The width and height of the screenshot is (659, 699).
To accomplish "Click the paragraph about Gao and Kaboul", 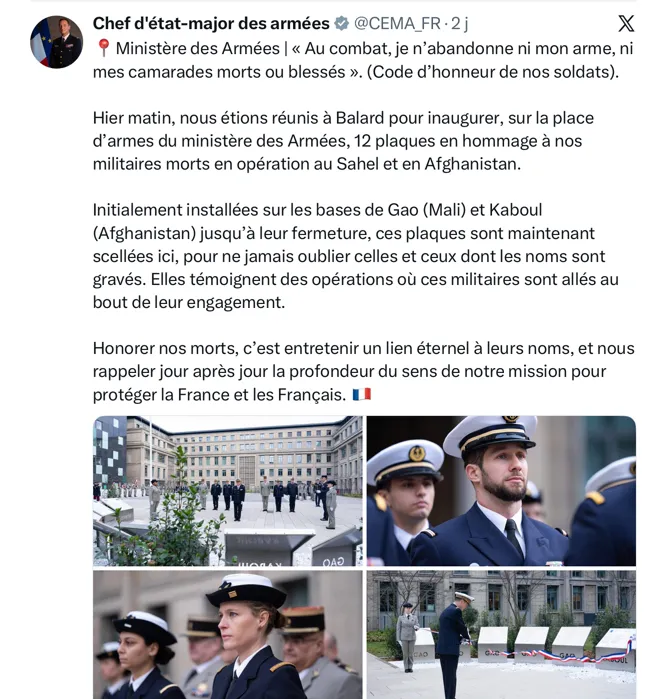I will (x=356, y=256).
